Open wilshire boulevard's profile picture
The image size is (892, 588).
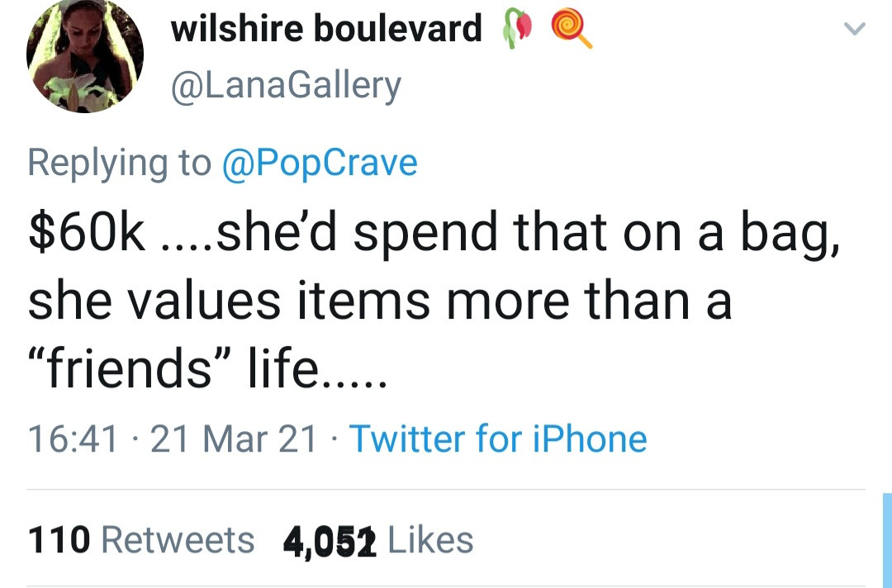tap(85, 55)
